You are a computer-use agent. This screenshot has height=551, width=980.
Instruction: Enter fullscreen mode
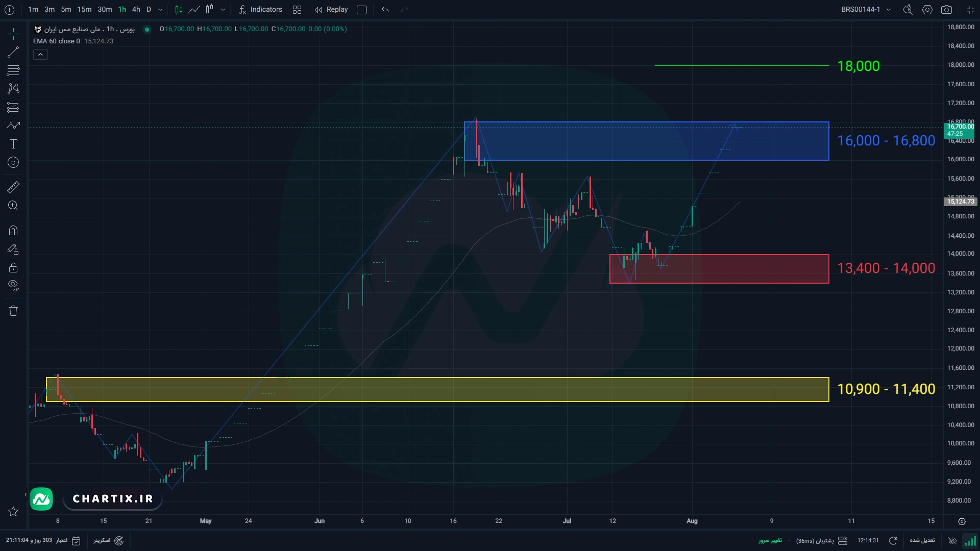[970, 10]
